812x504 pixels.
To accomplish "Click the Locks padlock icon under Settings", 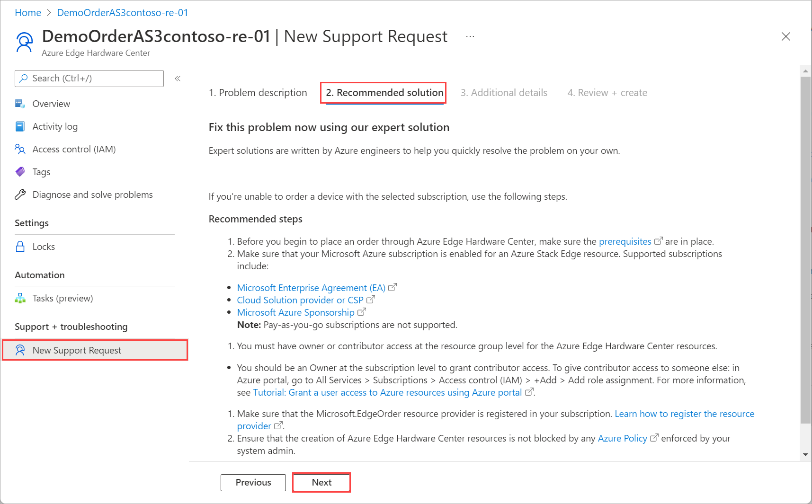I will pos(20,247).
